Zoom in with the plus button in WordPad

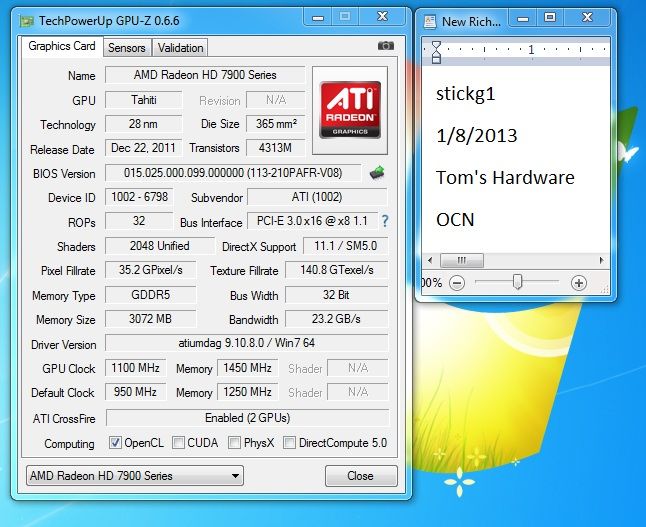(x=579, y=283)
